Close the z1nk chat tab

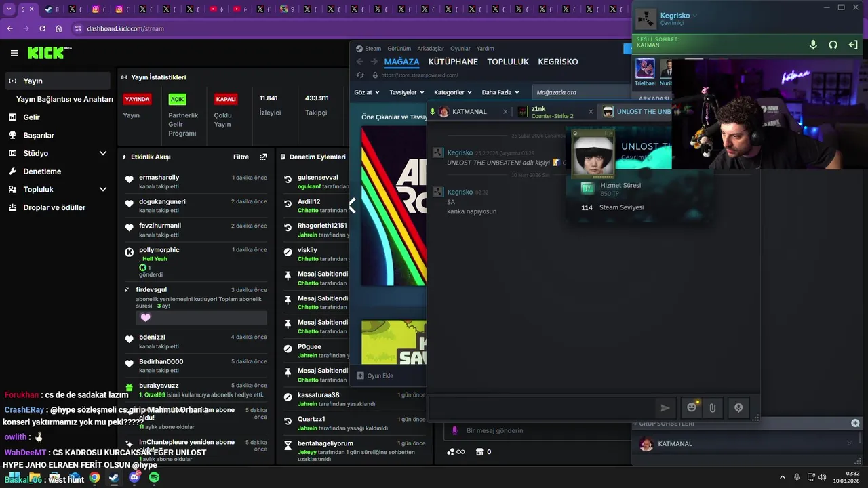tap(591, 112)
